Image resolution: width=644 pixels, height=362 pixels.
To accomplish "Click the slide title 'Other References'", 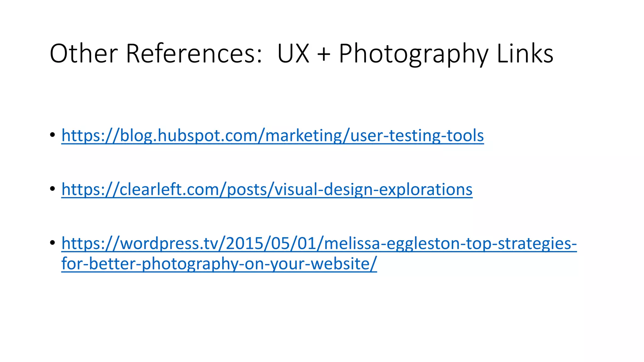I will 155,54.
